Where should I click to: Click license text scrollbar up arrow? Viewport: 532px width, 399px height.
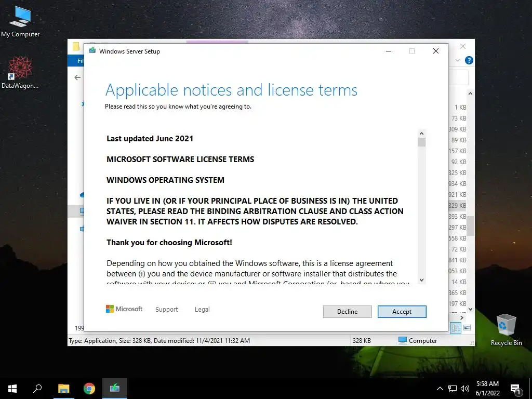click(x=421, y=134)
